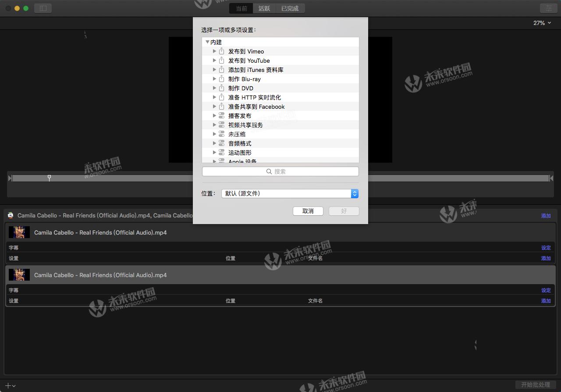
Task: Click the share icon beside 添加到 iTunes 资料库
Action: pyautogui.click(x=221, y=70)
